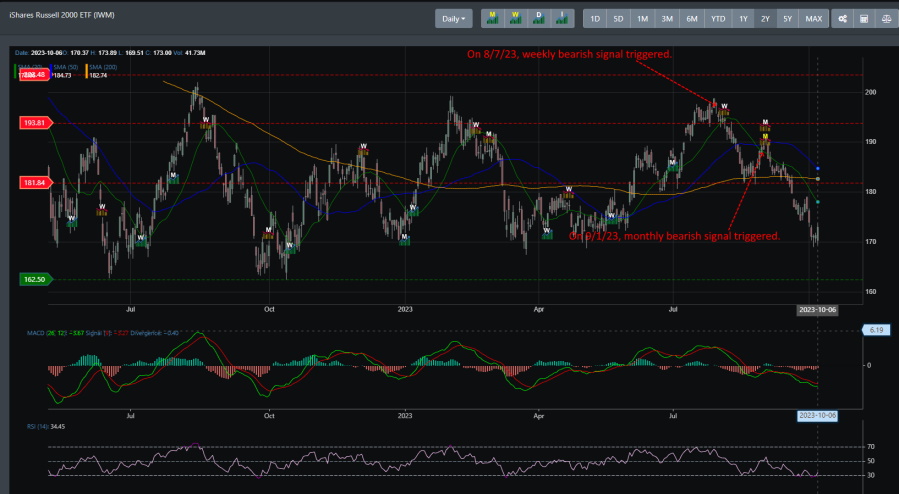Click the 193.81 red price level tag
This screenshot has height=494, width=899.
pyautogui.click(x=36, y=123)
